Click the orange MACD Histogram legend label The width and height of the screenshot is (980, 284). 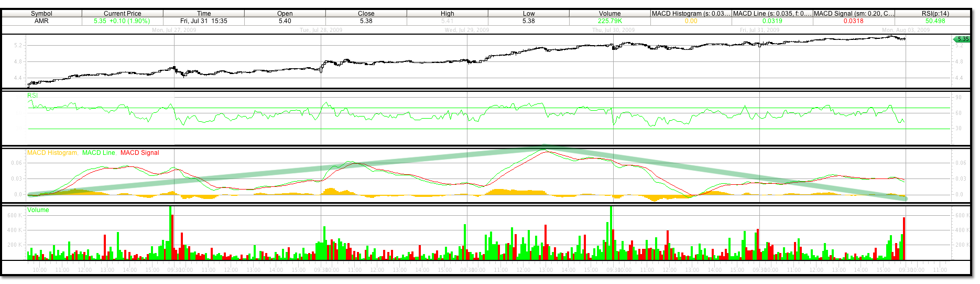(52, 153)
